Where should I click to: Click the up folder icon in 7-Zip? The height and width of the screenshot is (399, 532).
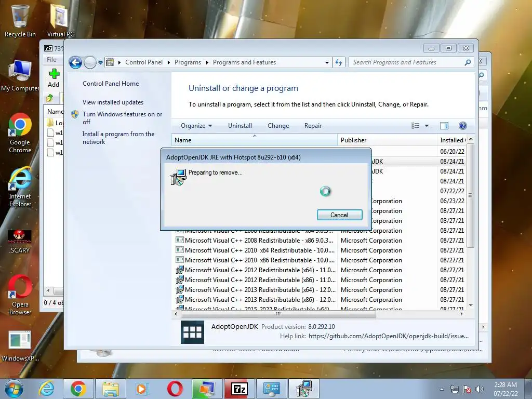(50, 98)
